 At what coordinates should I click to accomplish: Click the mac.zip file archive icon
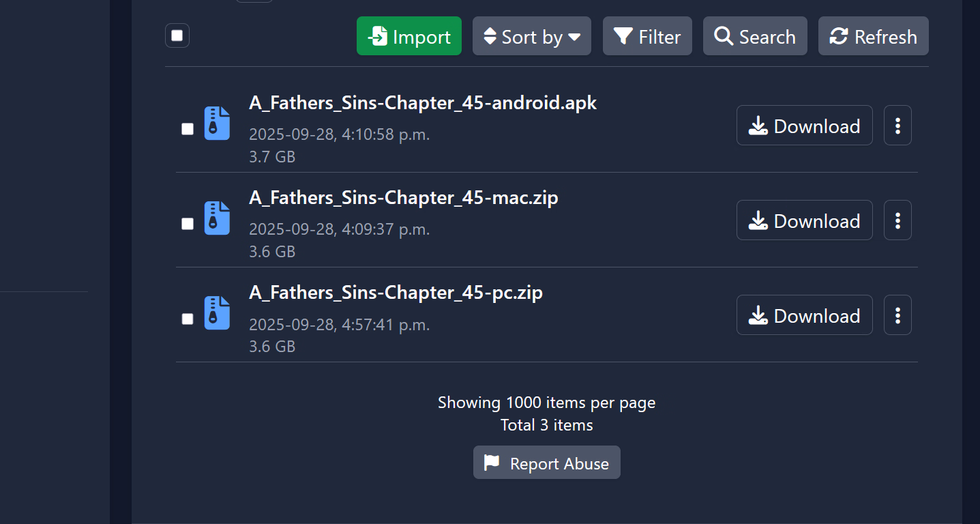[217, 218]
